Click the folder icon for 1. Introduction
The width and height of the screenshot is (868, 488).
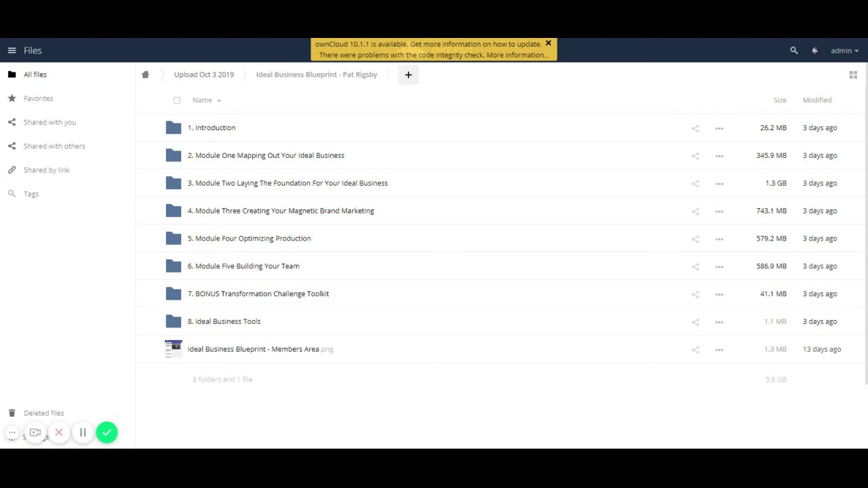click(174, 127)
